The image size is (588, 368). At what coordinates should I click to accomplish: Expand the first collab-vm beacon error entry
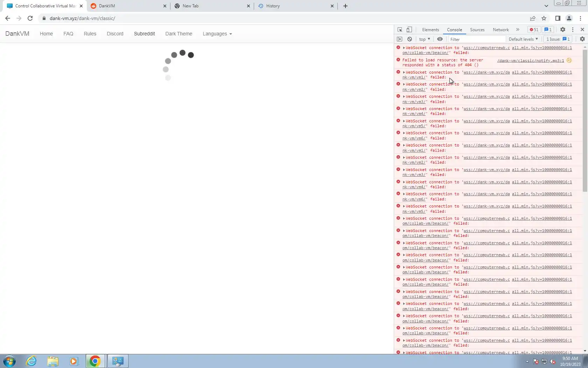(404, 48)
